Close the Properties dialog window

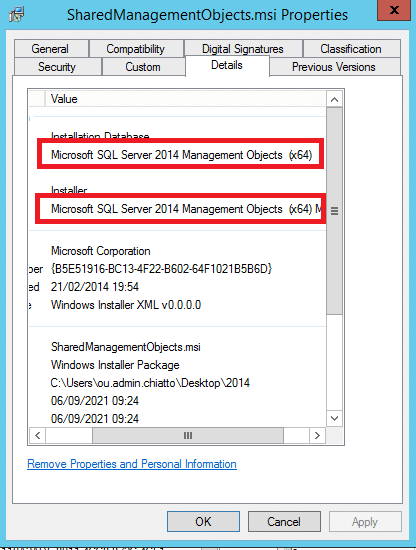[x=394, y=10]
